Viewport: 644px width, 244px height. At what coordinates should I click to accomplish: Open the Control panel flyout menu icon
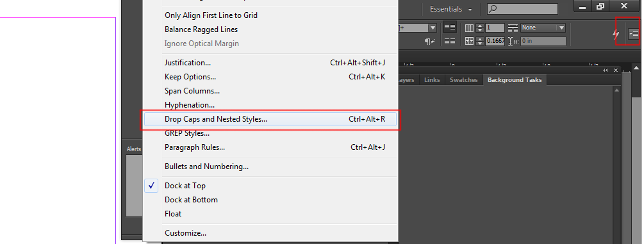pyautogui.click(x=634, y=34)
